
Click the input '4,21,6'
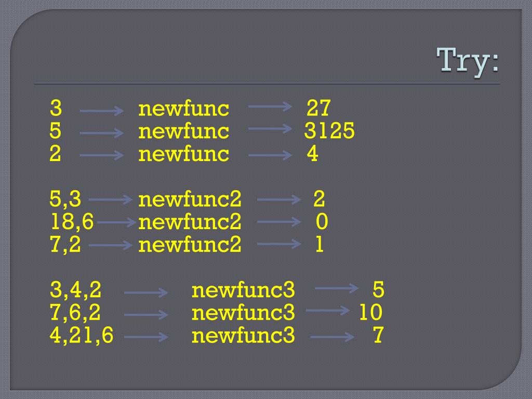[82, 335]
